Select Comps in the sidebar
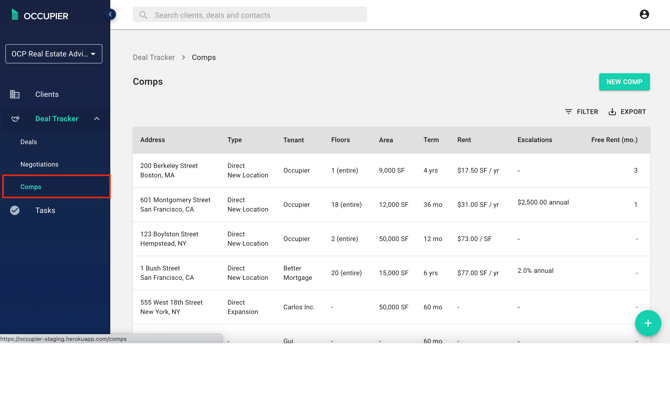Viewport: 670px width, 418px height. [x=31, y=187]
